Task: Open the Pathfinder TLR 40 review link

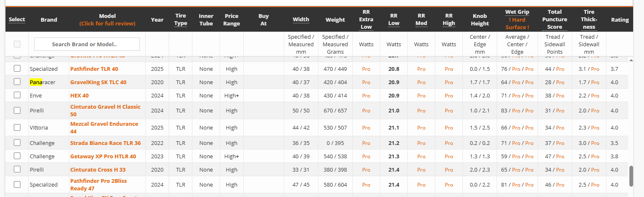Action: (x=94, y=69)
